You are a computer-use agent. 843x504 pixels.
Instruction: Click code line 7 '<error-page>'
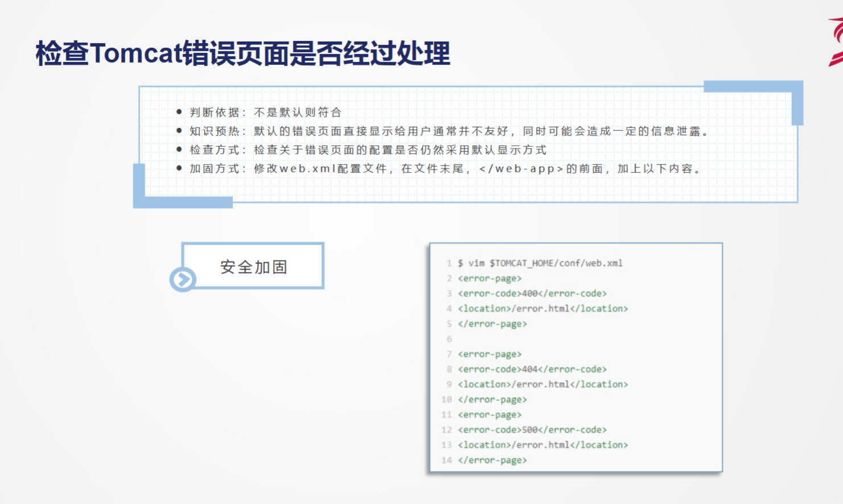click(x=490, y=354)
